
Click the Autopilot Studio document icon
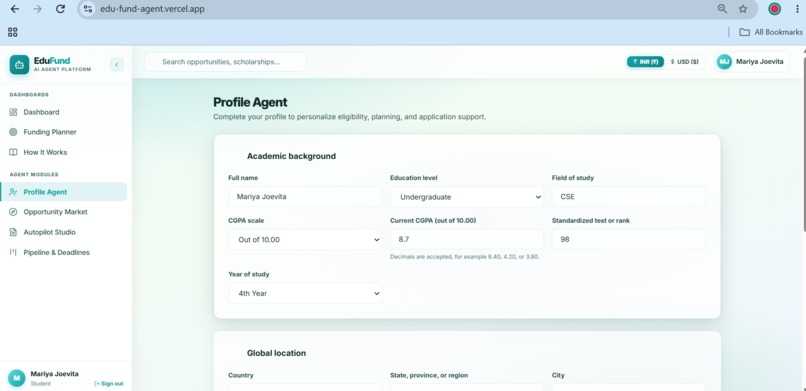pyautogui.click(x=13, y=232)
